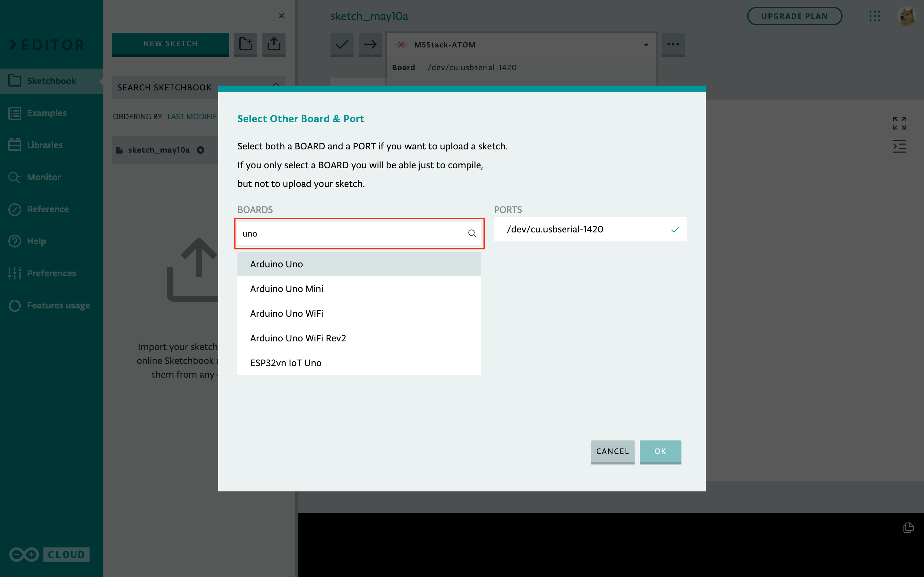The height and width of the screenshot is (577, 924).
Task: Open the apps grid icon
Action: click(874, 16)
